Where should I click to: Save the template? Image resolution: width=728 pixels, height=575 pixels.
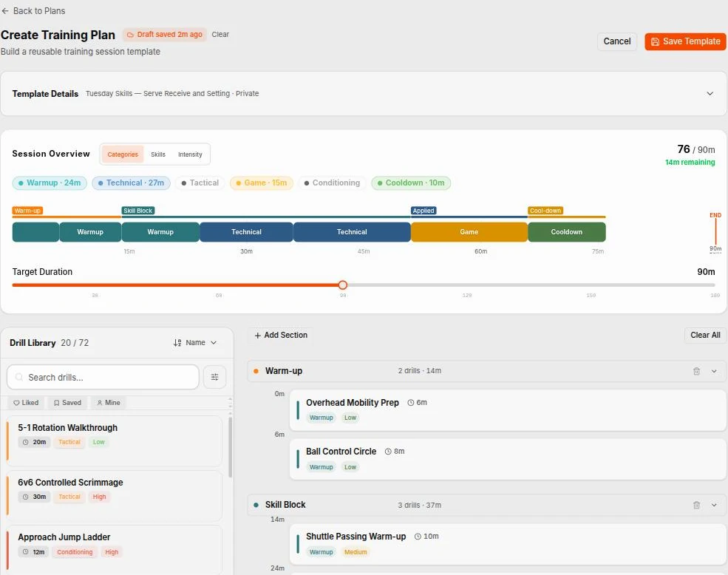point(685,41)
